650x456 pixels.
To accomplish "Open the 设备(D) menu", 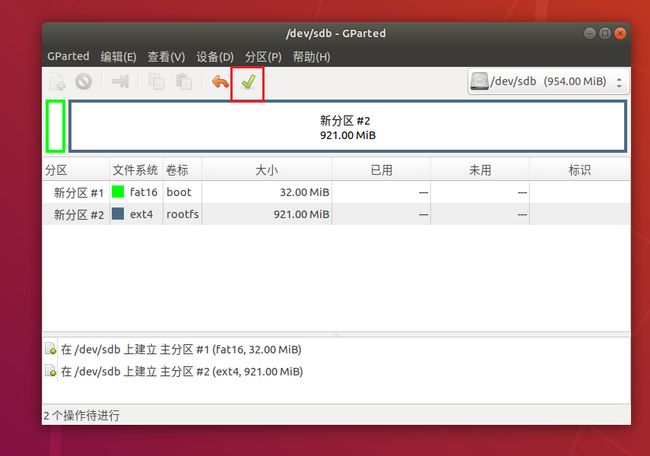I will [x=215, y=56].
